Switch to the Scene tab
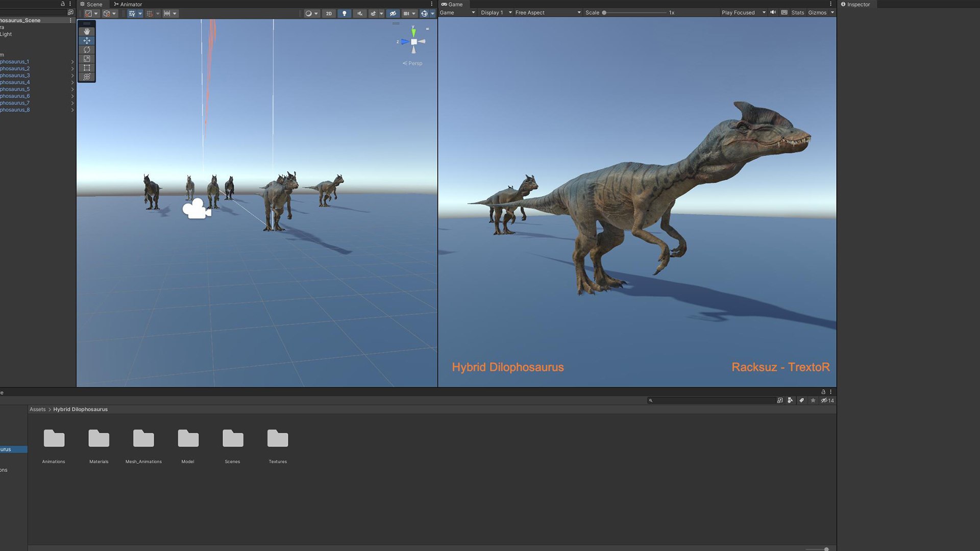 coord(91,4)
